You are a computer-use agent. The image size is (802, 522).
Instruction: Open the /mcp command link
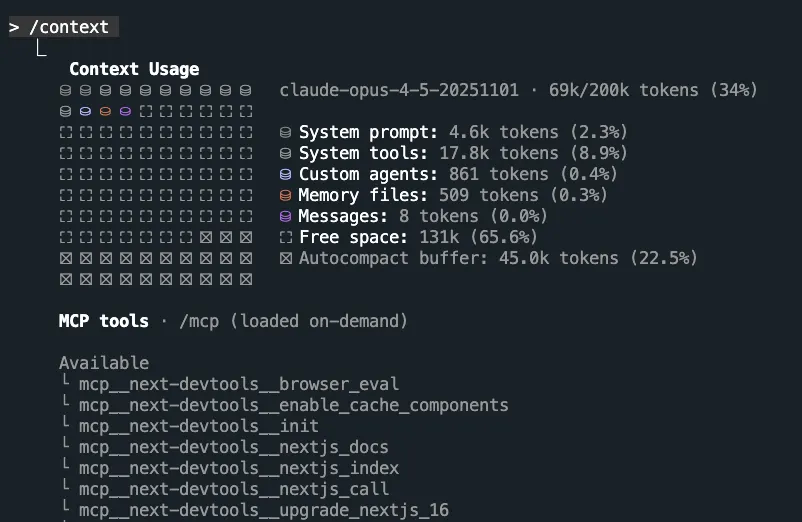click(x=199, y=322)
